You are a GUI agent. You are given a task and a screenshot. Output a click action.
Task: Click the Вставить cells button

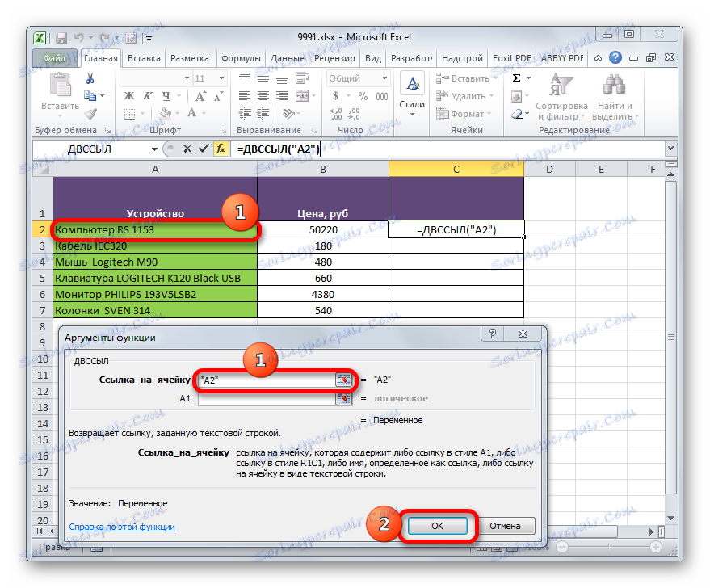pyautogui.click(x=463, y=78)
